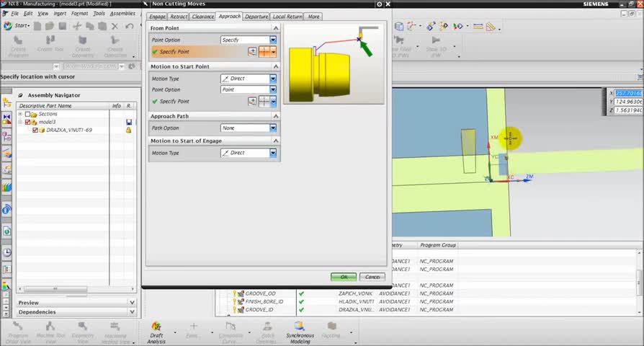Collapse the Motion to Start Point section
Screen dimensions: 644x346
tap(275, 66)
